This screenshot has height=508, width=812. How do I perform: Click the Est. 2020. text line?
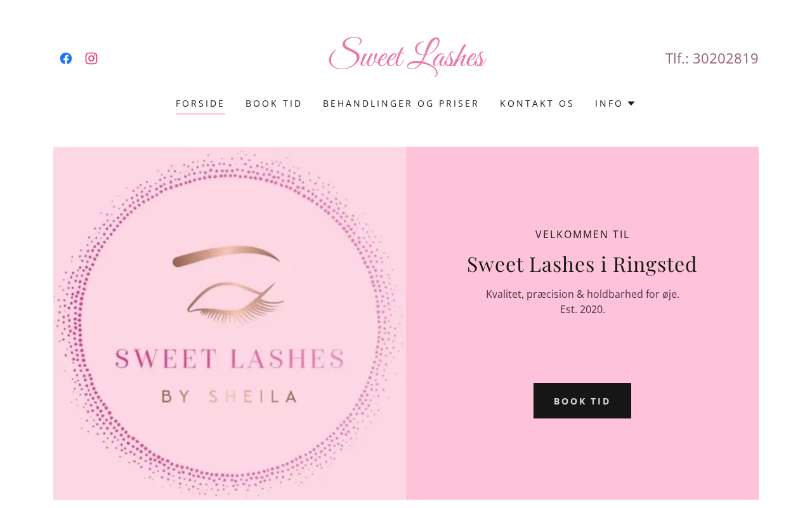[582, 309]
